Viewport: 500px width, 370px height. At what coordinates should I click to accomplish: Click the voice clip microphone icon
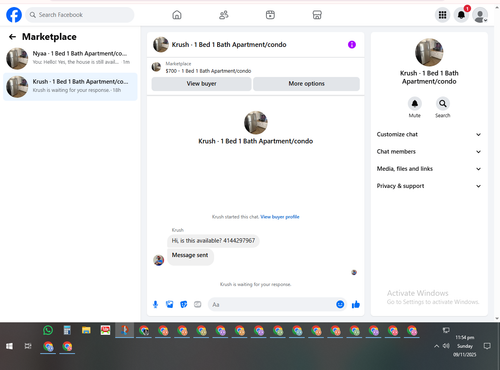(x=155, y=304)
